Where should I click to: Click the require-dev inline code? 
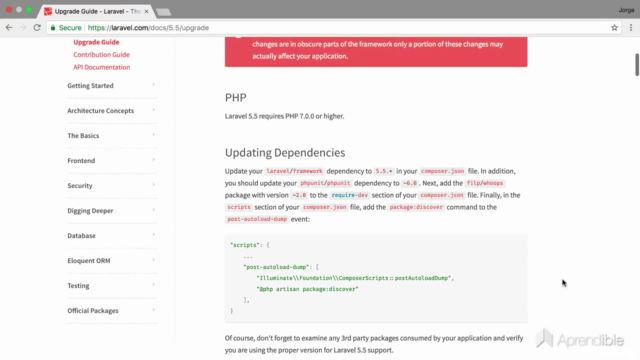tap(349, 195)
